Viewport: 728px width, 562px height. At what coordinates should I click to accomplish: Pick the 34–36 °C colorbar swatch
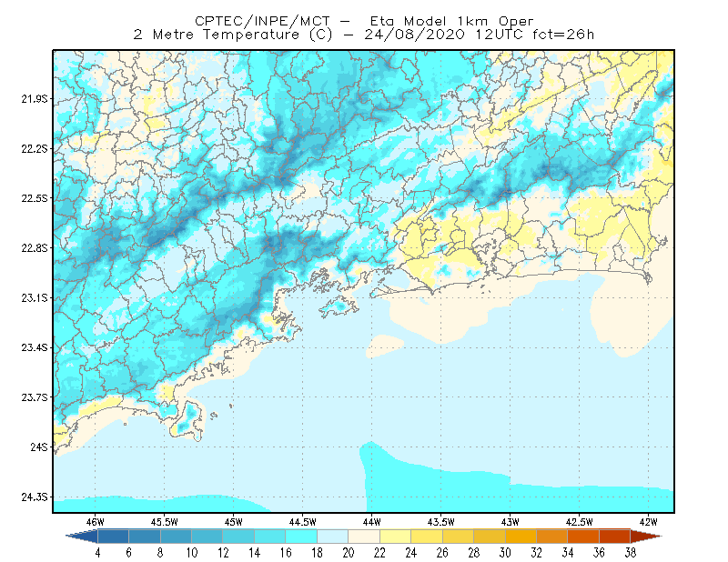point(583,537)
